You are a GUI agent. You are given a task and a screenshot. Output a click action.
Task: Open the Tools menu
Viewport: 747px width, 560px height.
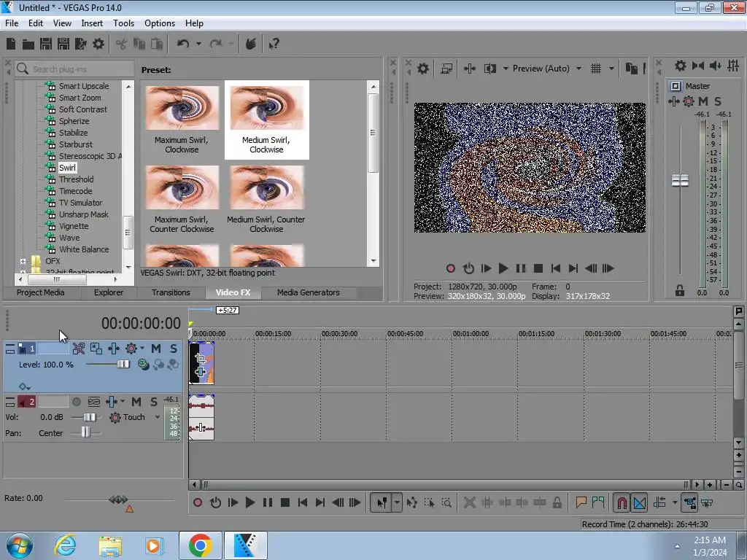(x=123, y=23)
